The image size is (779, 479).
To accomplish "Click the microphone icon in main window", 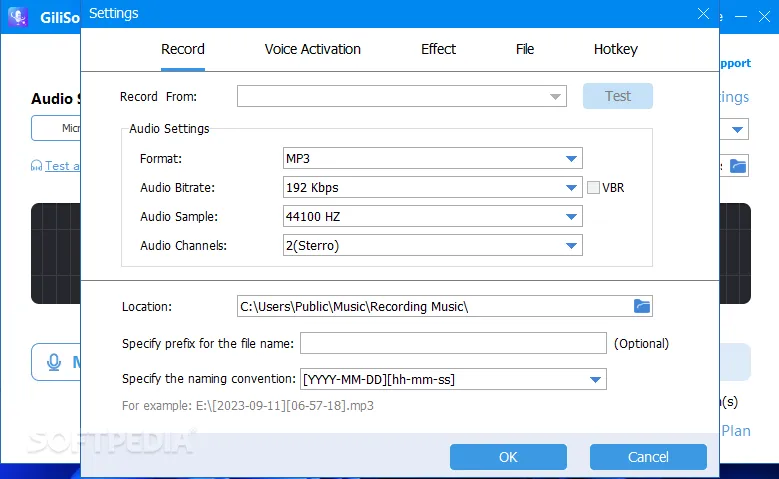I will coord(54,362).
